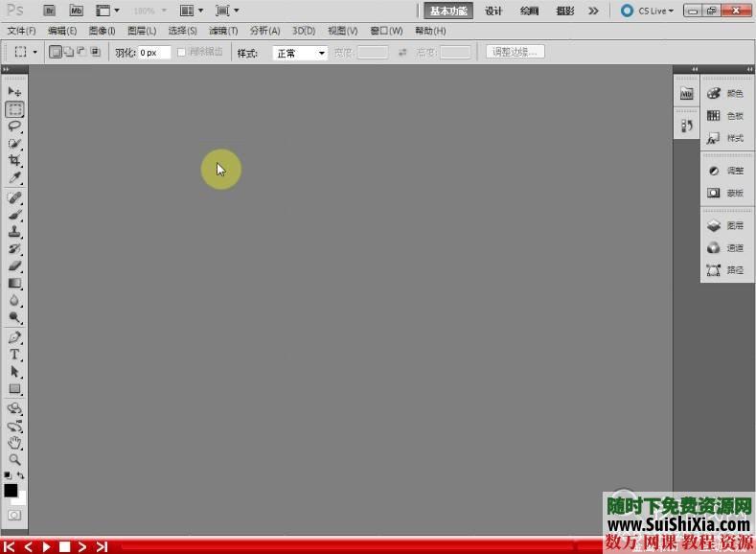Screen dimensions: 756x554
Task: Reset default foreground and background colors
Action: coord(8,475)
